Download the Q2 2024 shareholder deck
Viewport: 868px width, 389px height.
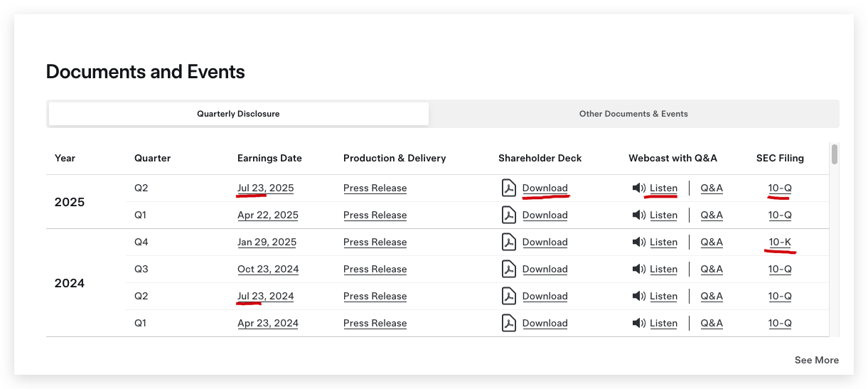(x=545, y=297)
